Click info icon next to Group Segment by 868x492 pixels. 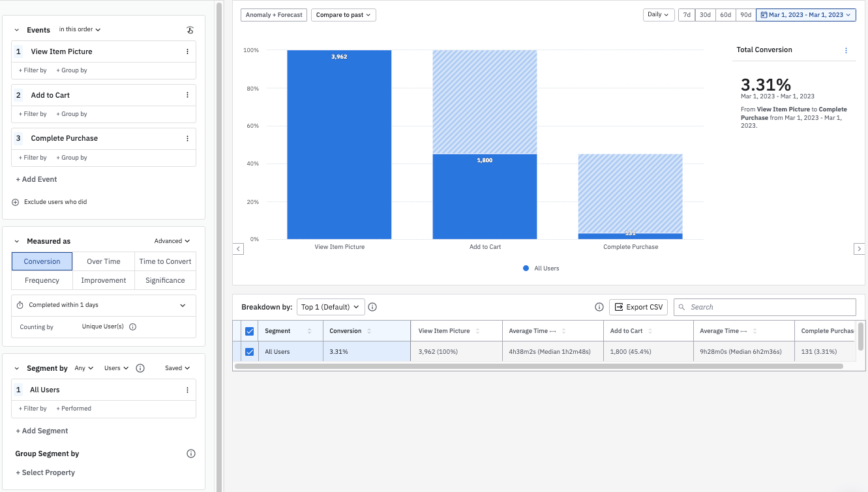click(191, 454)
